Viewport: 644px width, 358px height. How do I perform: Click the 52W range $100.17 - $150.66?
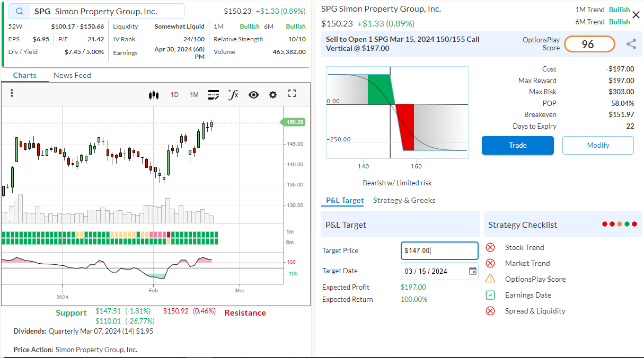[77, 26]
